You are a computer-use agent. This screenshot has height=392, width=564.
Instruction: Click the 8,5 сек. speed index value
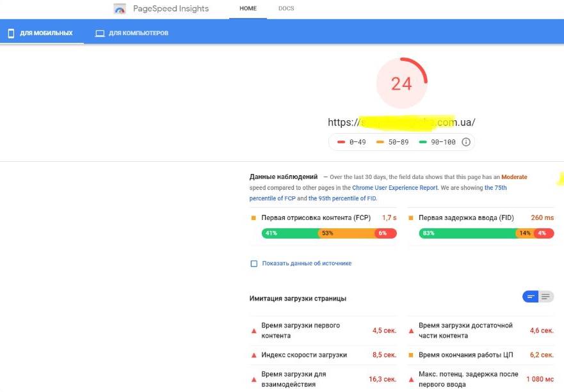click(385, 355)
